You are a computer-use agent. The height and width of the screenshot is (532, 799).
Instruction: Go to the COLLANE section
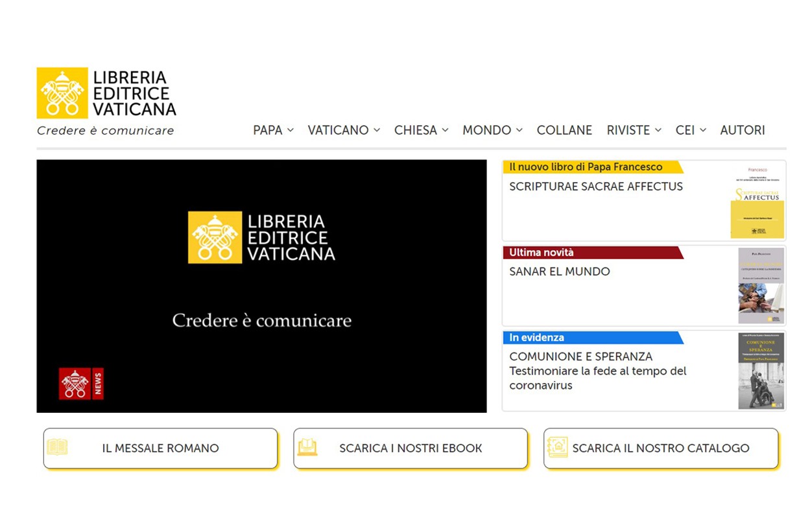[x=564, y=130]
